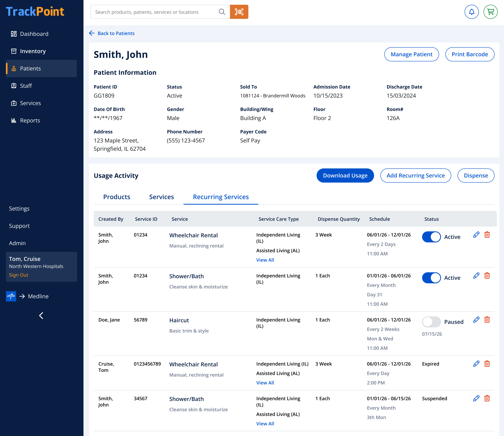Click the search magnifier icon
Image resolution: width=504 pixels, height=436 pixels.
click(222, 12)
